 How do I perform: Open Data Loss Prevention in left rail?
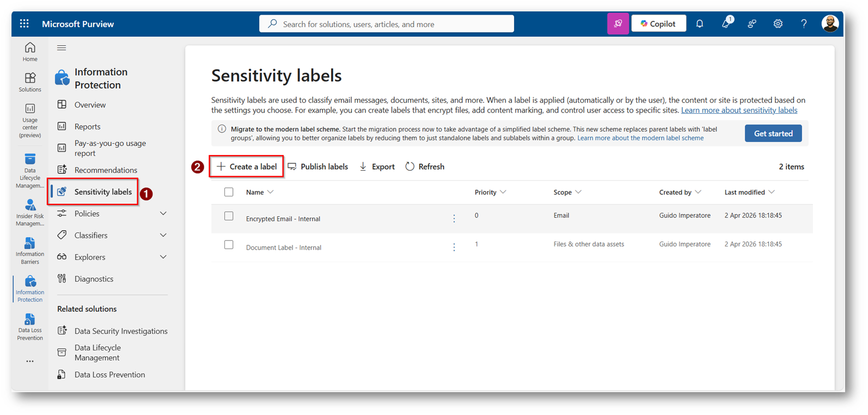30,326
